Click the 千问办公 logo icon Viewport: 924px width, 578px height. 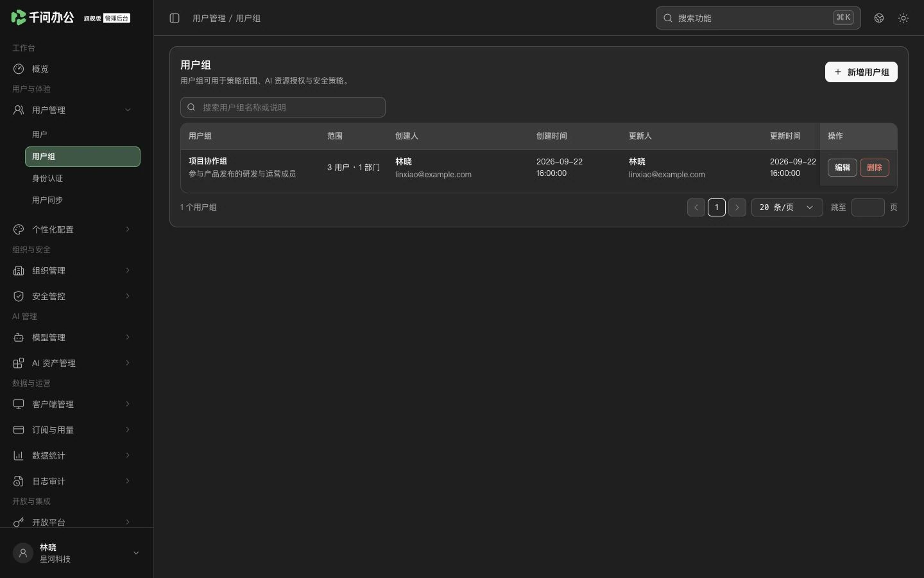coord(19,17)
